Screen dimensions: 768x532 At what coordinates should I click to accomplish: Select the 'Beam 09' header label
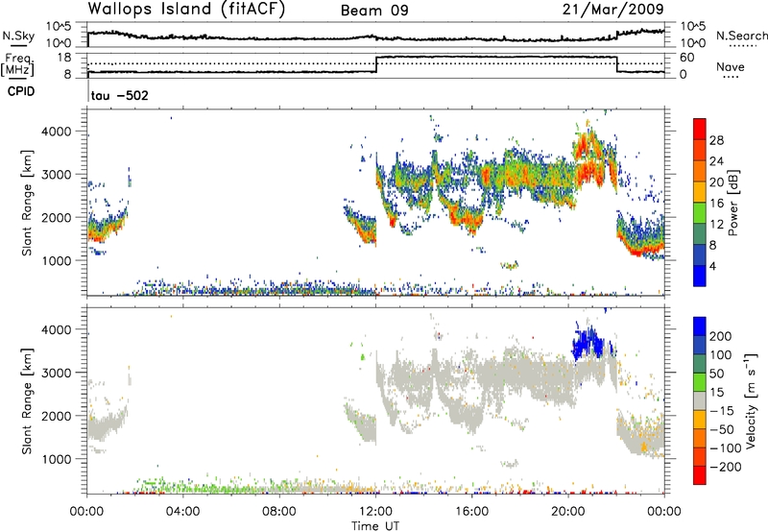click(374, 11)
